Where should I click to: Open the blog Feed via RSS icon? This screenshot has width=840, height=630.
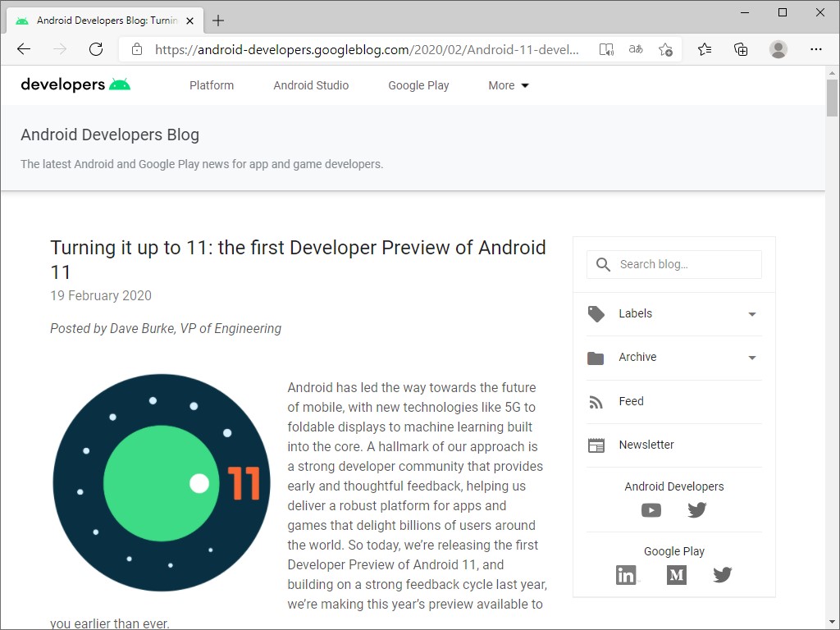click(x=596, y=401)
